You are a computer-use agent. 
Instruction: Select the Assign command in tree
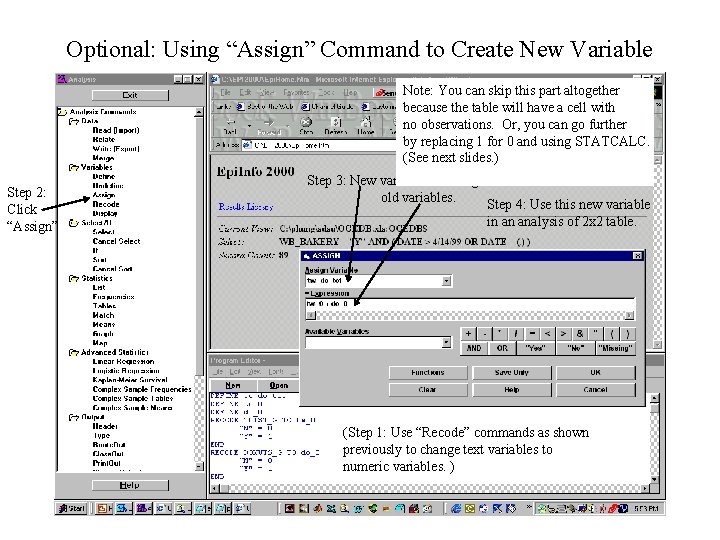tap(103, 195)
